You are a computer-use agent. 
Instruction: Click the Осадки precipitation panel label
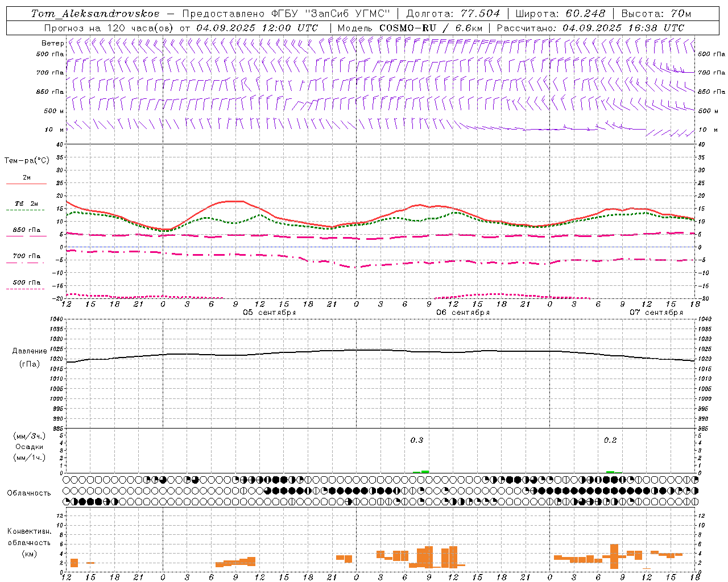point(30,447)
